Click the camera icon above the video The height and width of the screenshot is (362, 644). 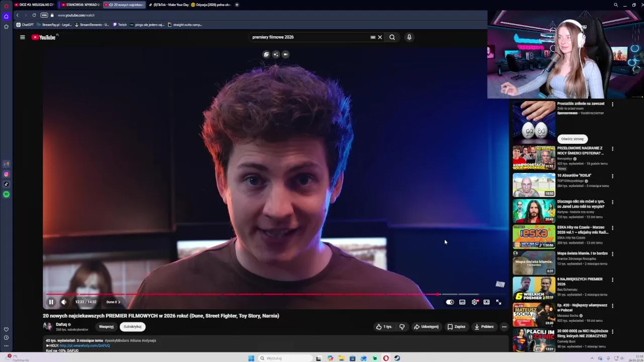285,54
